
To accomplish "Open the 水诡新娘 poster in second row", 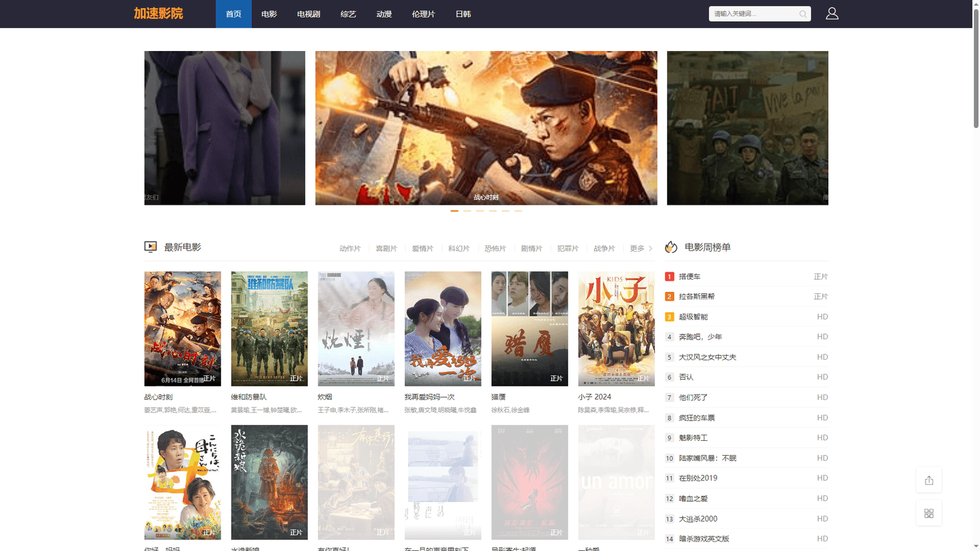I will 269,482.
